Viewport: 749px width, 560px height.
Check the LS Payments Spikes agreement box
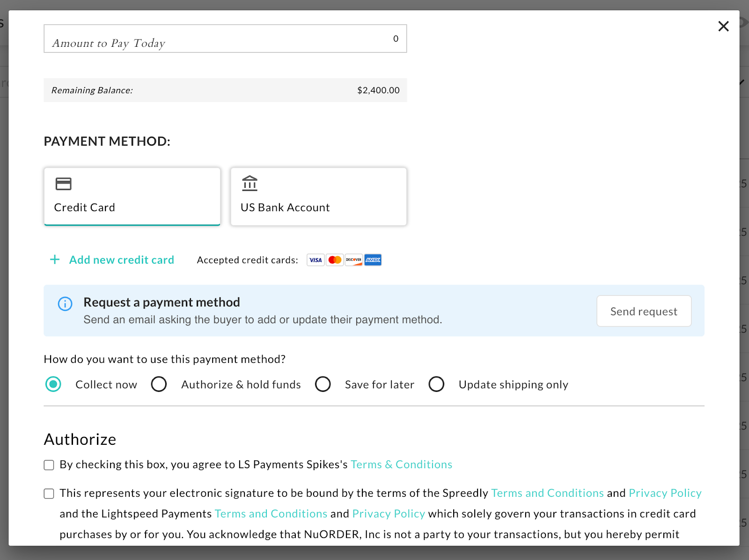(49, 465)
